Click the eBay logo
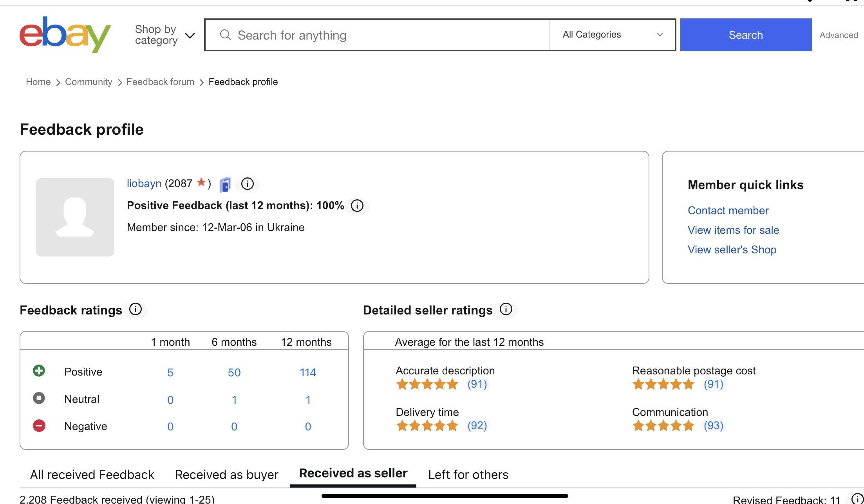Viewport: 864px width, 504px height. 65,34
